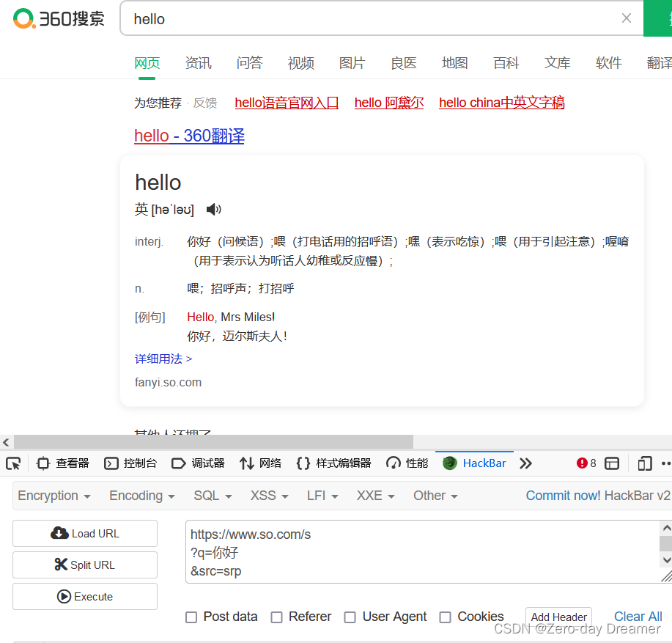The height and width of the screenshot is (643, 672).
Task: Show more devtools tabs via double chevron
Action: [x=525, y=463]
